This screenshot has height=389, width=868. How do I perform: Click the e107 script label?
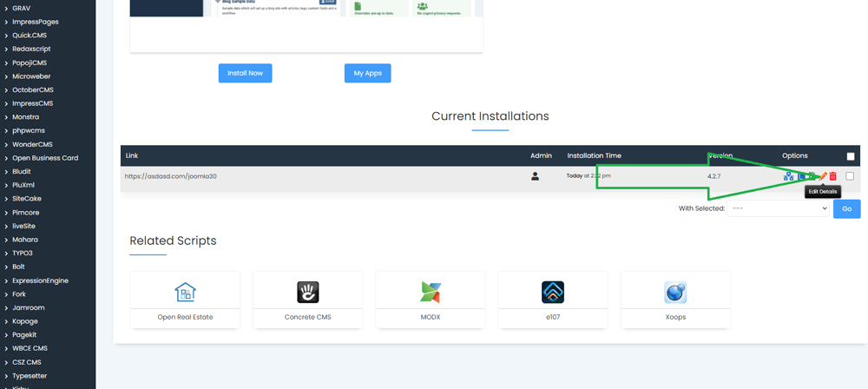(553, 318)
